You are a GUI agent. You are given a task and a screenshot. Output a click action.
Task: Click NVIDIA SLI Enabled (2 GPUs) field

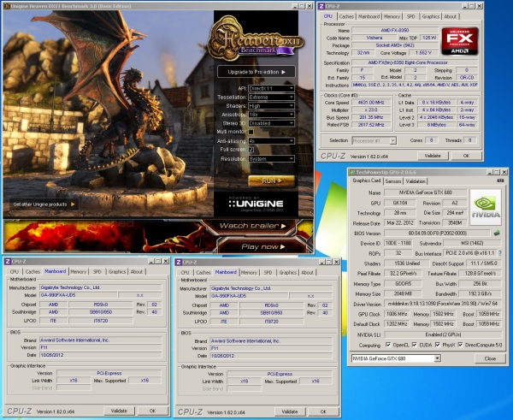[443, 334]
